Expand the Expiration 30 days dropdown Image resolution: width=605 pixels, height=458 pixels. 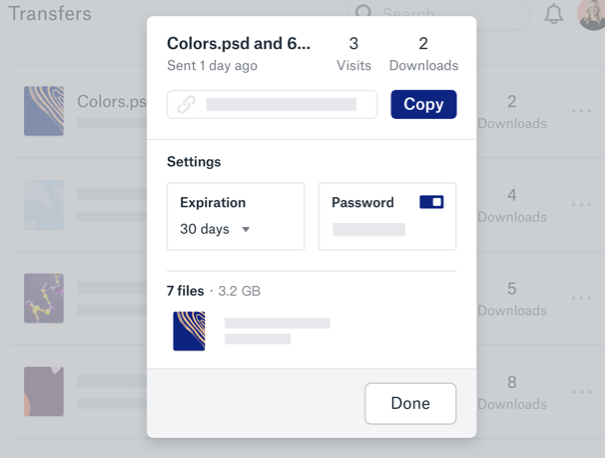tap(215, 229)
